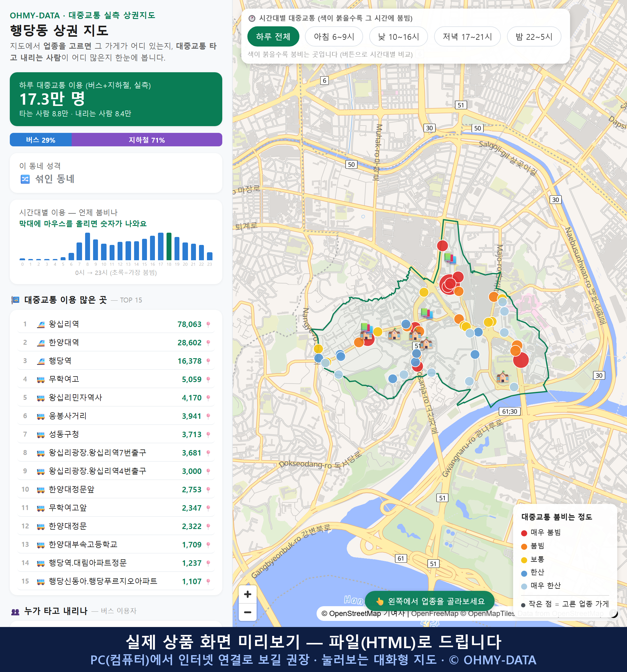Viewport: 627px width, 672px height.
Task: Click the blue bar at hour 8
Action: point(88,246)
